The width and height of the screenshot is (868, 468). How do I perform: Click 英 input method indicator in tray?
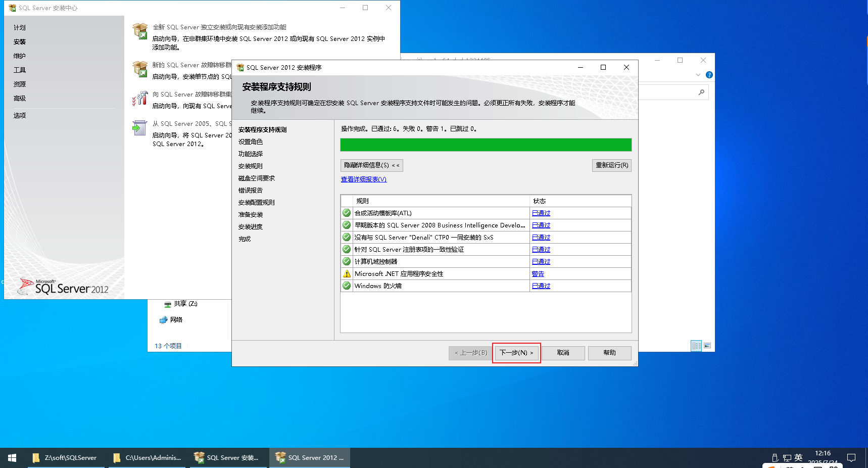click(x=798, y=458)
